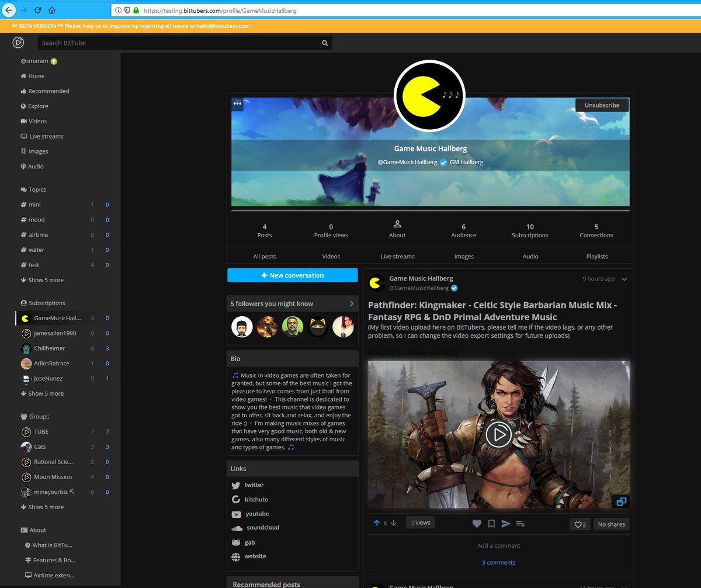The image size is (701, 588).
Task: Toggle subscription with Unsubscribe button
Action: coord(602,105)
